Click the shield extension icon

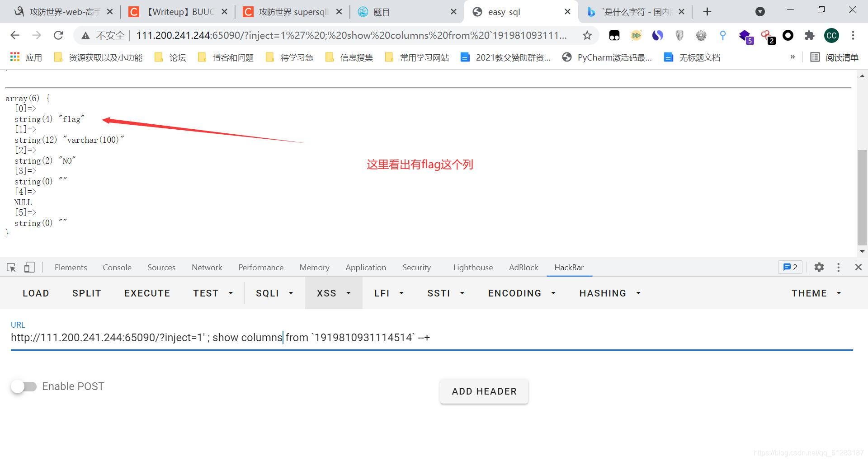point(679,35)
